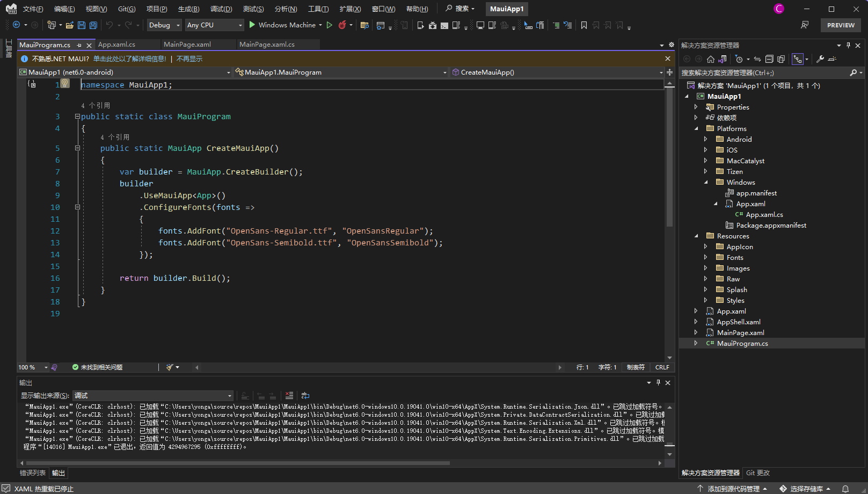Image resolution: width=868 pixels, height=494 pixels.
Task: Open the MauiApp1 (net6.0-android) project dropdown
Action: (x=125, y=72)
